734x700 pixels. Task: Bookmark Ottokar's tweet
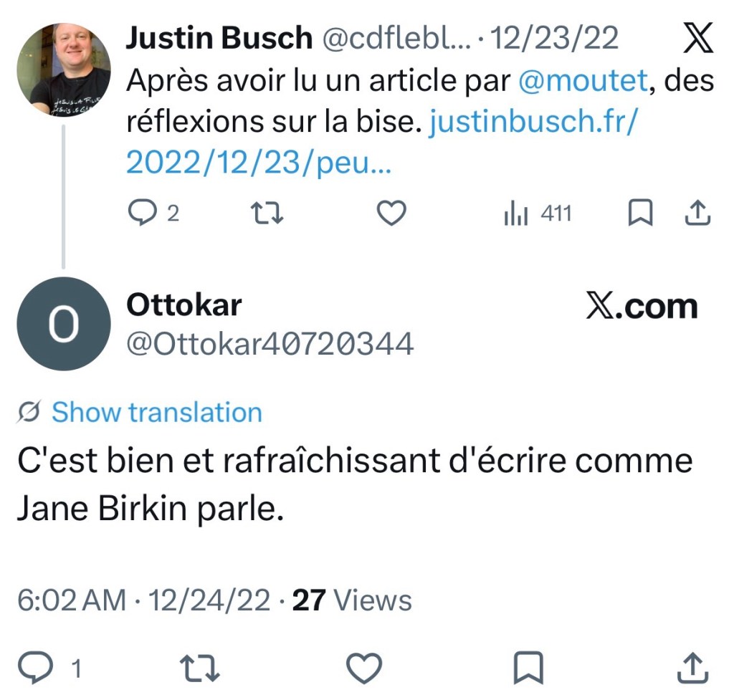click(528, 668)
